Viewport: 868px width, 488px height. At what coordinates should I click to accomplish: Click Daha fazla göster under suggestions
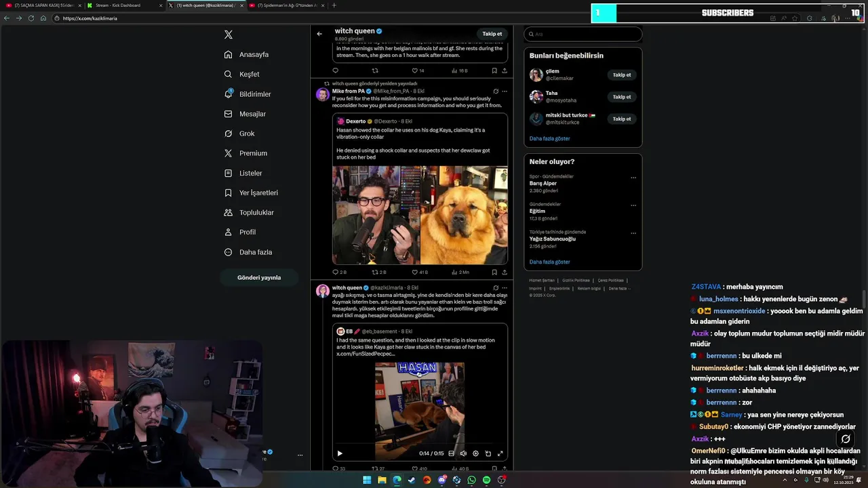(549, 138)
